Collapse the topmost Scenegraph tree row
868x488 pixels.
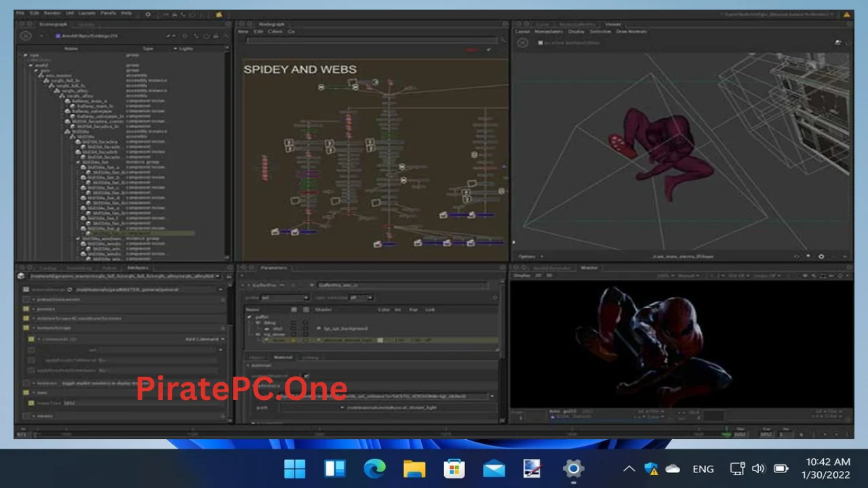coord(26,55)
